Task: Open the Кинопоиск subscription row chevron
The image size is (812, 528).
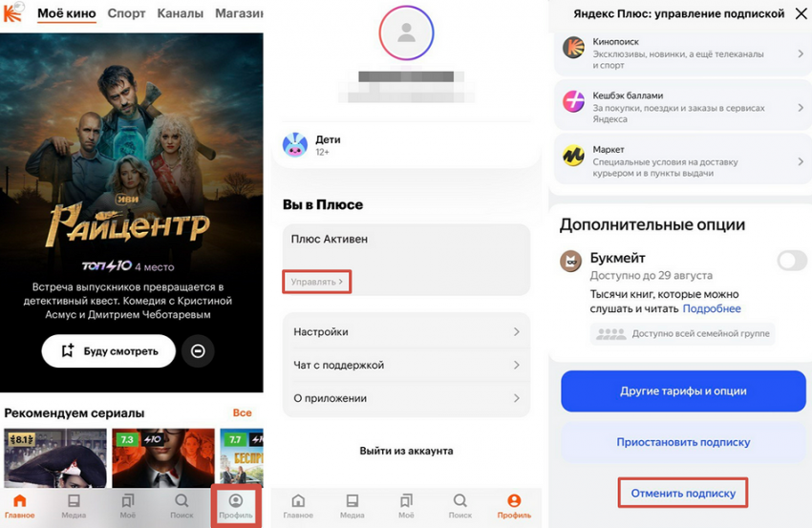Action: 801,53
